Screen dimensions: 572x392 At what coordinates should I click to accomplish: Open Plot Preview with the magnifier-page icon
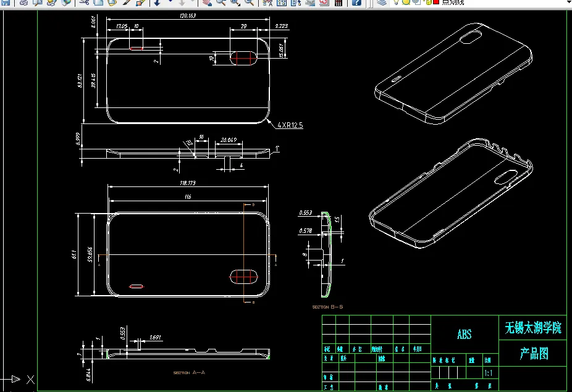[x=38, y=2]
